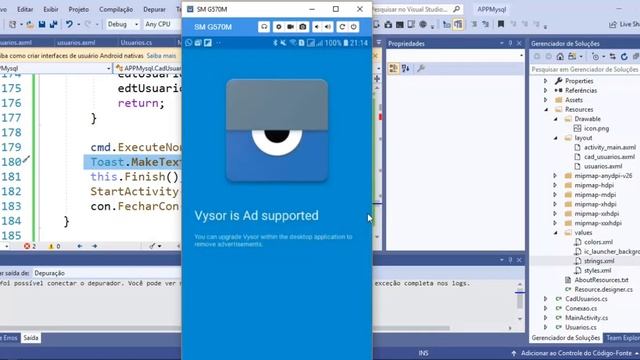The width and height of the screenshot is (640, 360).
Task: Toggle pin on the Propriedades panel
Action: 510,43
